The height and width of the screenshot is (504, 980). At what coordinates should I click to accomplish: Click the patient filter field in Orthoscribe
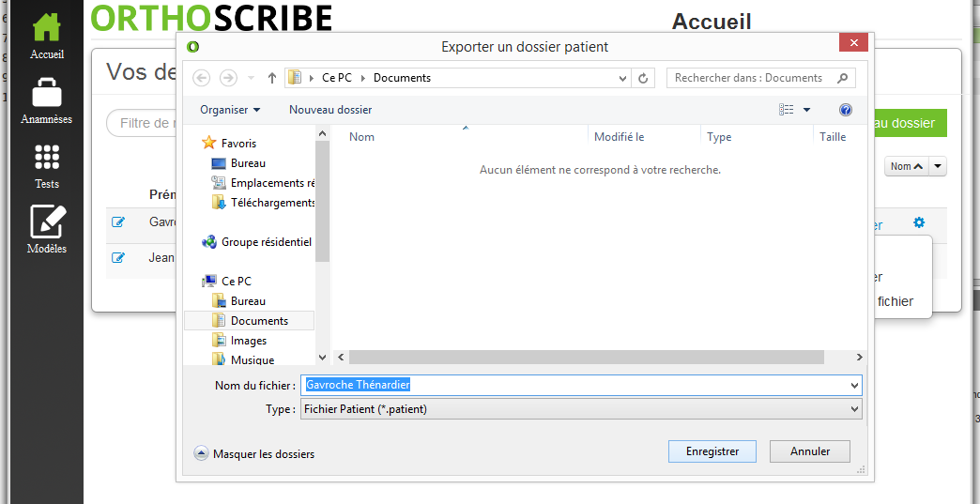point(142,123)
